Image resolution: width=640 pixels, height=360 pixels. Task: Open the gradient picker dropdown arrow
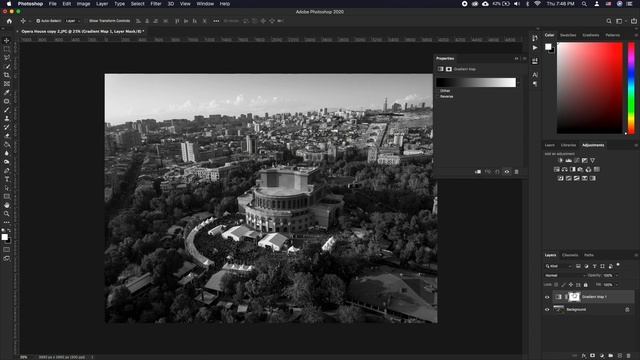518,83
